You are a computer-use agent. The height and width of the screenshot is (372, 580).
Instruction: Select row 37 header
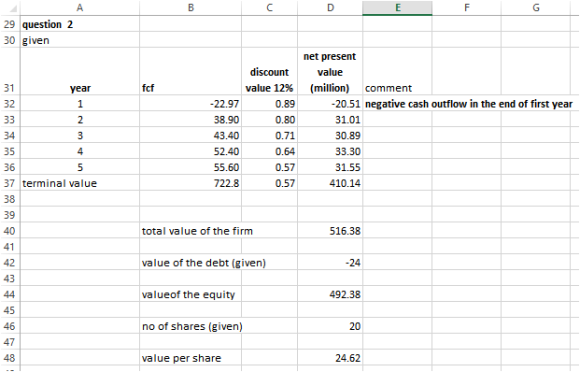[10, 183]
